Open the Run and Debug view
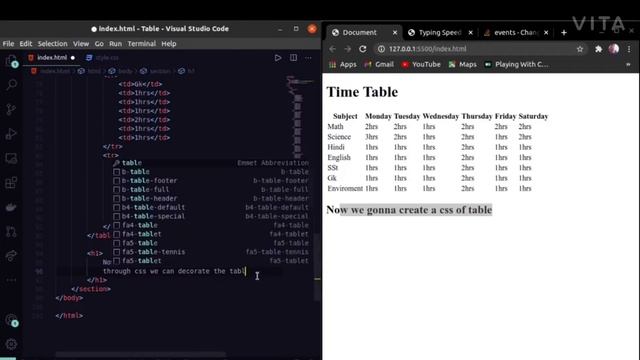This screenshot has height=360, width=640. (11, 134)
